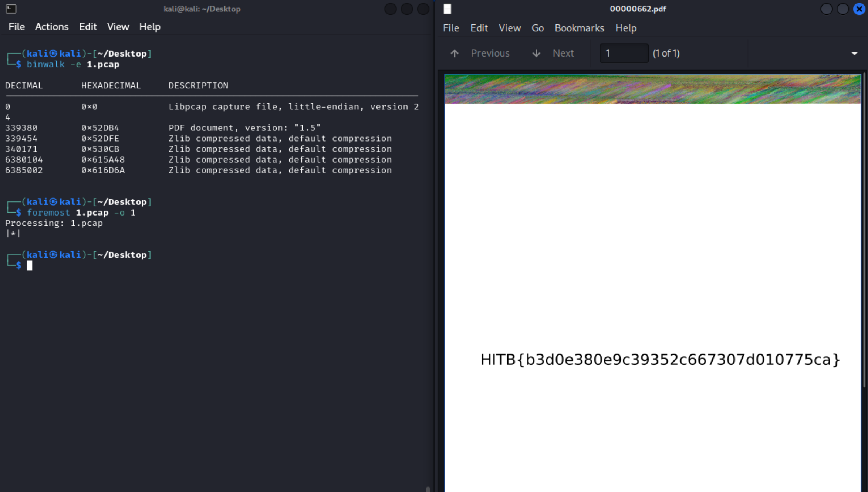
Task: Click the Previous page up arrow
Action: [x=455, y=53]
